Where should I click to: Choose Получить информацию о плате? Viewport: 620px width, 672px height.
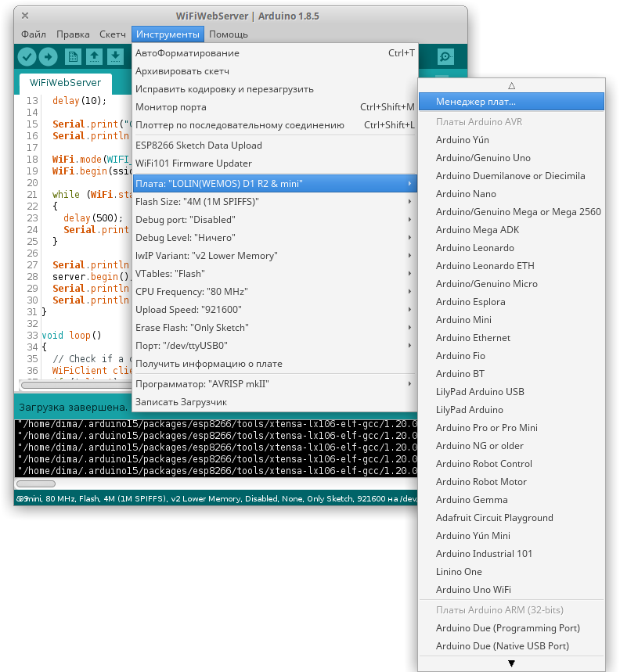pyautogui.click(x=275, y=364)
